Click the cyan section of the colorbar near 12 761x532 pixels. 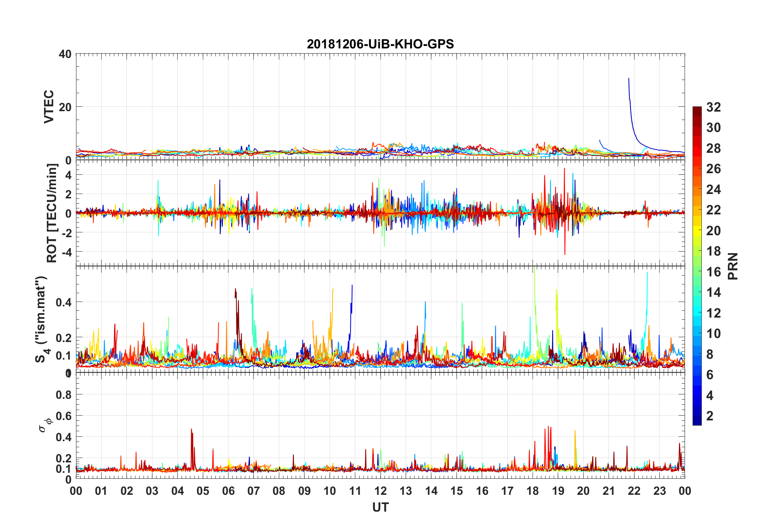[x=697, y=313]
